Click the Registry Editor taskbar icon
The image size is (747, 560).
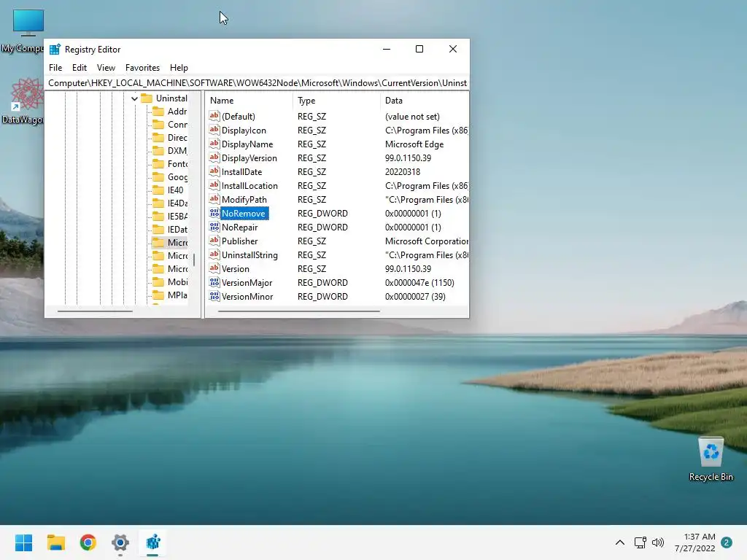click(153, 542)
